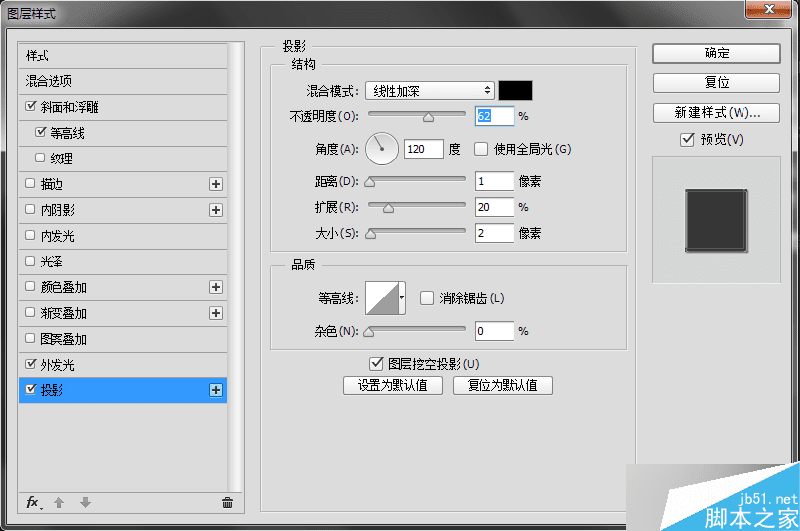Image resolution: width=800 pixels, height=531 pixels.
Task: Click the effects list vertical scrollbar
Action: coord(235,268)
